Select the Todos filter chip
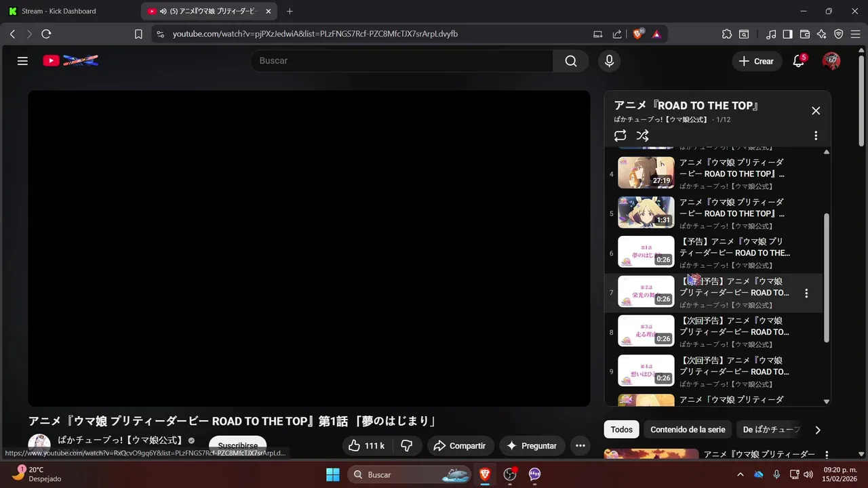Image resolution: width=868 pixels, height=488 pixels. [621, 430]
